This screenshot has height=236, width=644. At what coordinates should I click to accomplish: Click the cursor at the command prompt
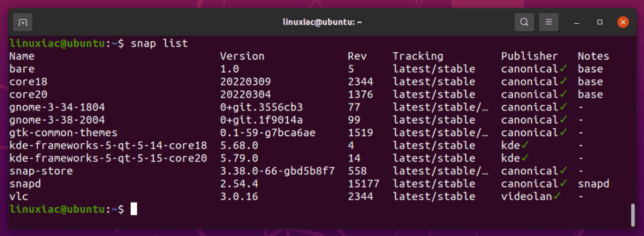tap(133, 209)
